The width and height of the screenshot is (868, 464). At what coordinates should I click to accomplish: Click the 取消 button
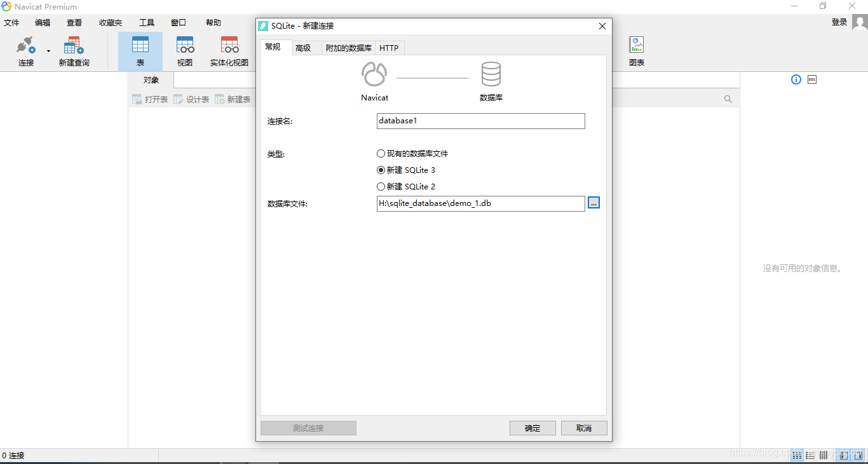(x=584, y=428)
